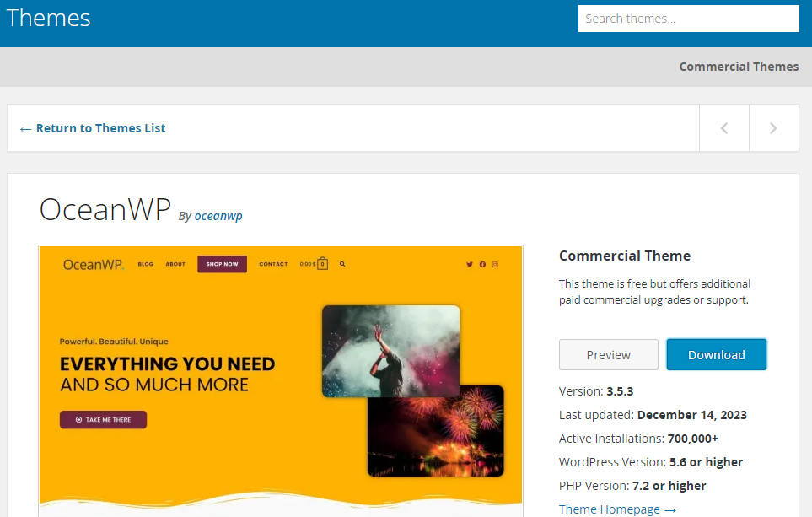
Task: Click the '7.2 or higher' PHP version
Action: (669, 486)
